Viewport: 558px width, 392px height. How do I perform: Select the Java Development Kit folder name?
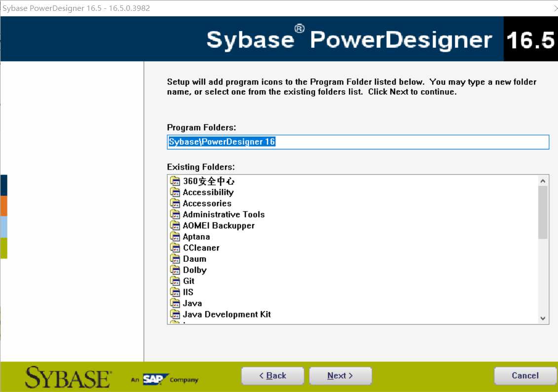[x=227, y=315]
